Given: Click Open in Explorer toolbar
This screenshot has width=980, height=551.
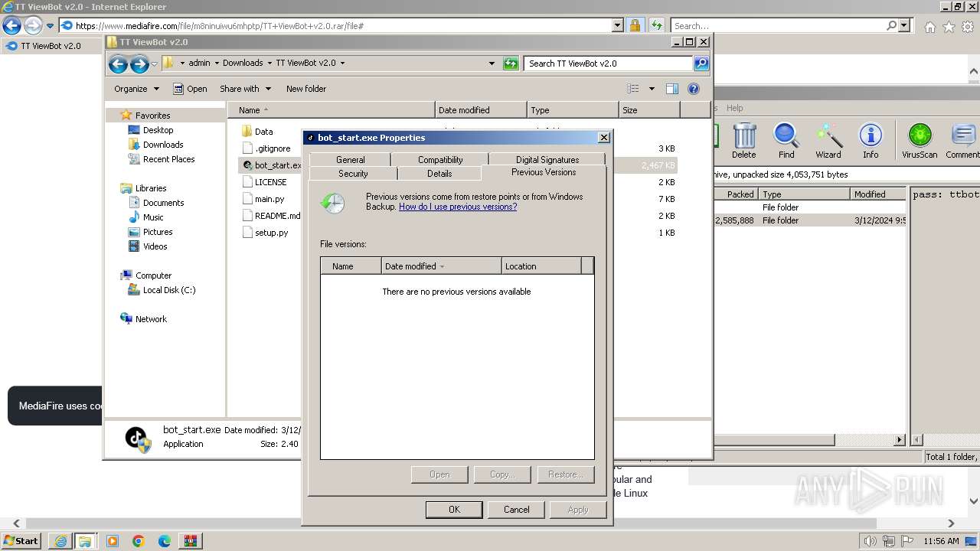Looking at the screenshot, I should point(190,89).
